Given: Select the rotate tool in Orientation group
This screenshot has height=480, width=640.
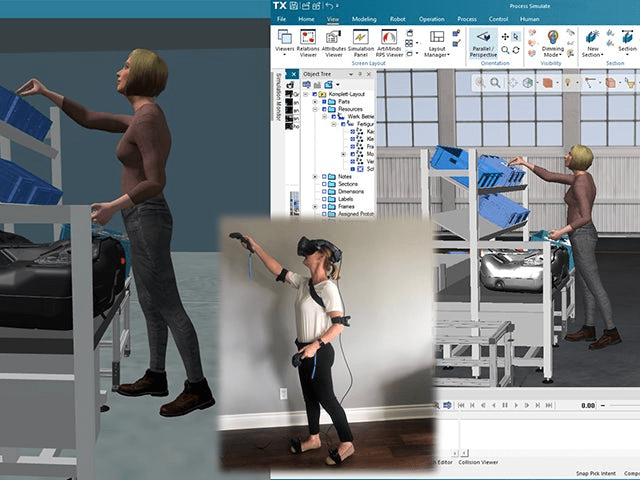Looking at the screenshot, I should tap(516, 50).
